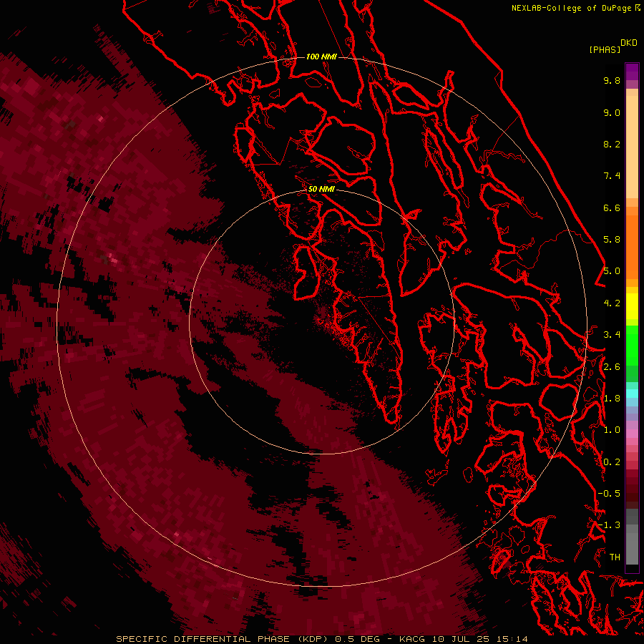The height and width of the screenshot is (644, 644).
Task: Click the 8.2 scale value
Action: click(x=612, y=144)
